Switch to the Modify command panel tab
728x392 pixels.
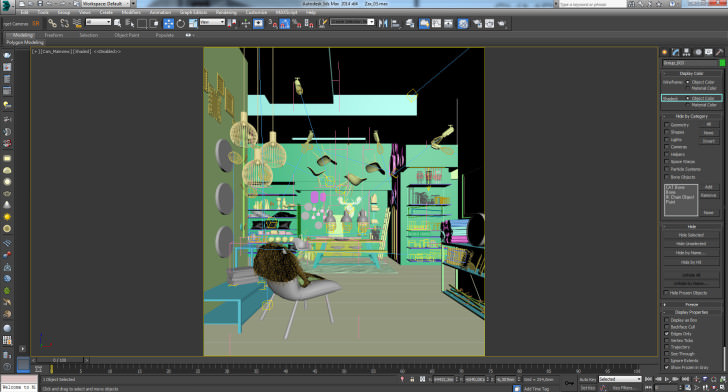point(676,52)
